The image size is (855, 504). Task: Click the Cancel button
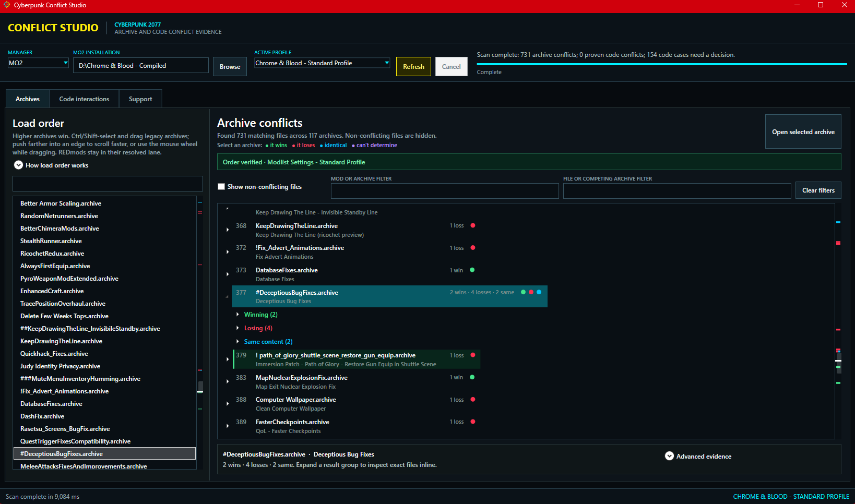pyautogui.click(x=452, y=67)
